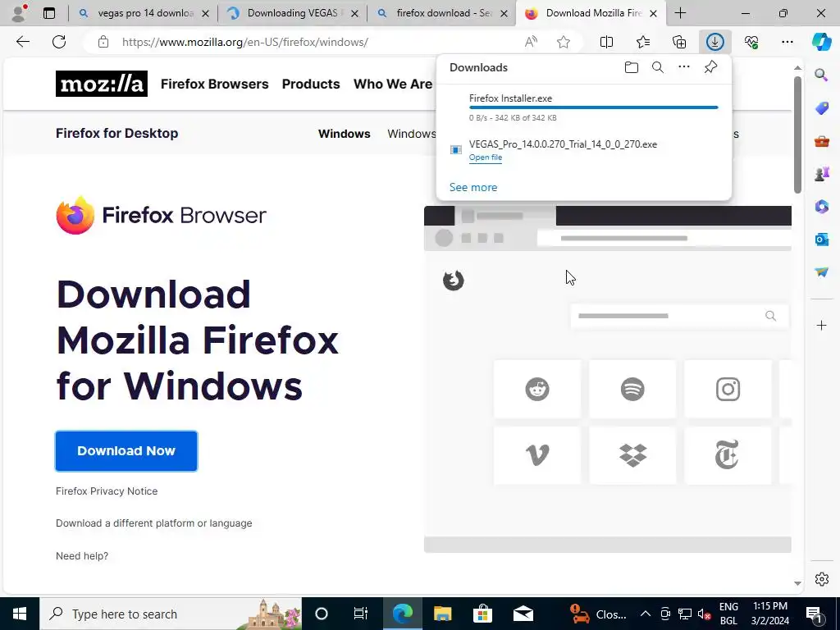This screenshot has width=840, height=630.
Task: Open sidebar Search icon
Action: (x=821, y=75)
